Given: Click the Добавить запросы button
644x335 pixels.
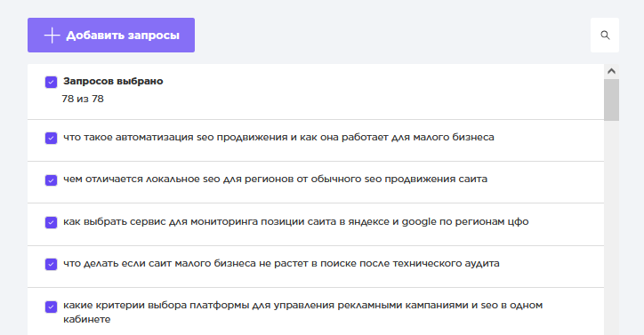Looking at the screenshot, I should [x=111, y=35].
